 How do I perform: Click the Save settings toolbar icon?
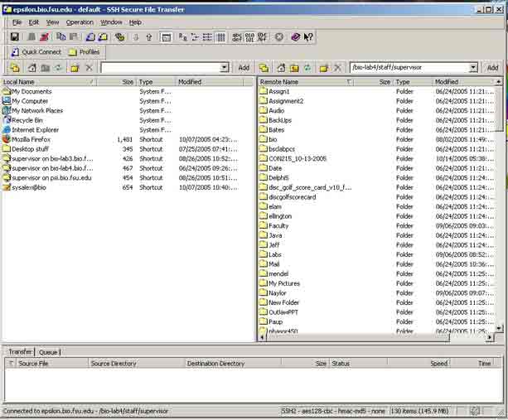[15, 37]
